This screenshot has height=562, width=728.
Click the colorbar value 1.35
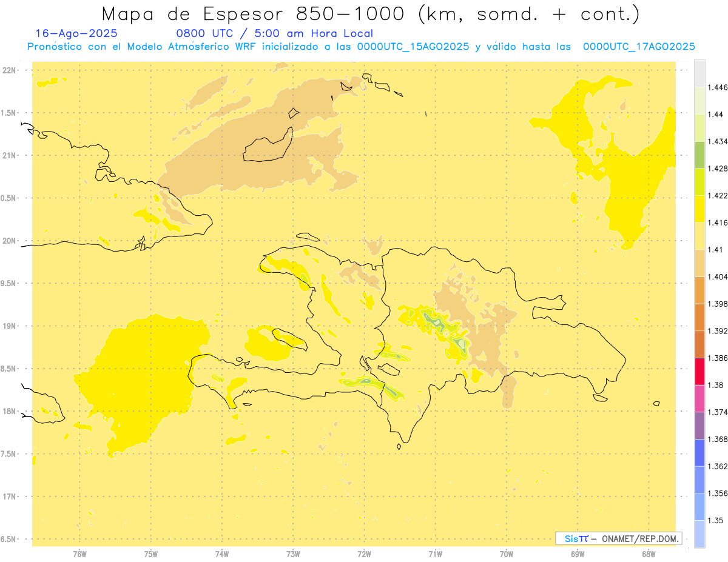(715, 520)
